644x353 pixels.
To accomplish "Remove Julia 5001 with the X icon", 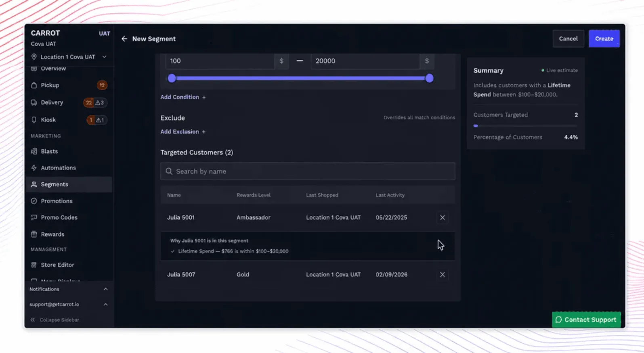I will 443,217.
